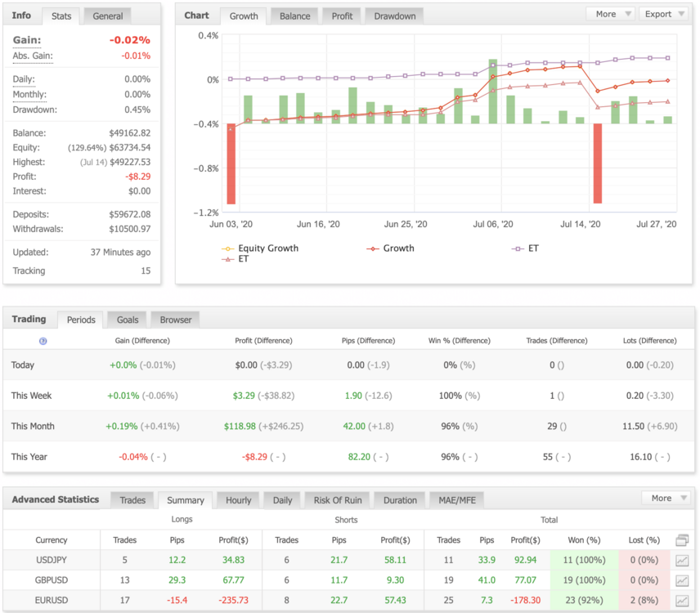Click the popup window icon above the chart column
The width and height of the screenshot is (700, 613).
click(x=682, y=540)
